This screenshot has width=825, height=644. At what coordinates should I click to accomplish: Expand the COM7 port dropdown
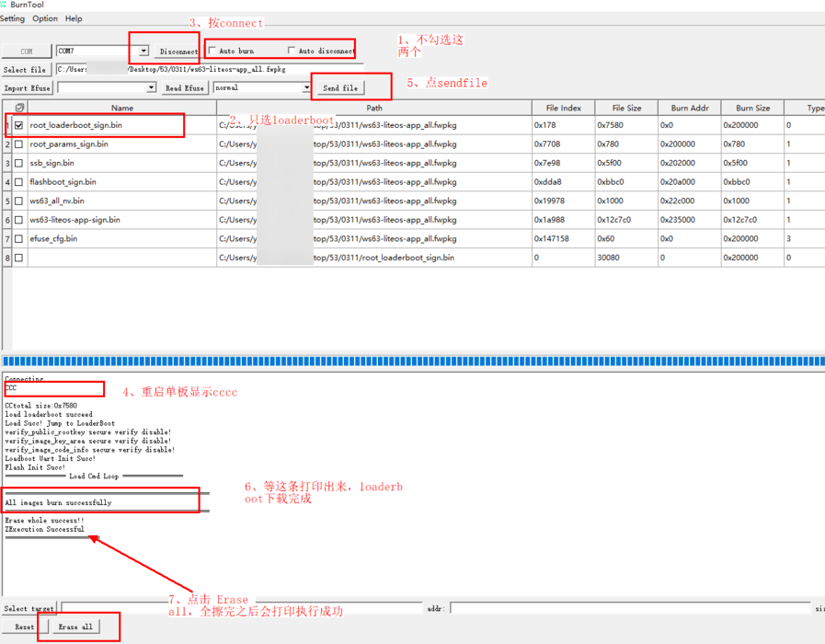pyautogui.click(x=143, y=52)
